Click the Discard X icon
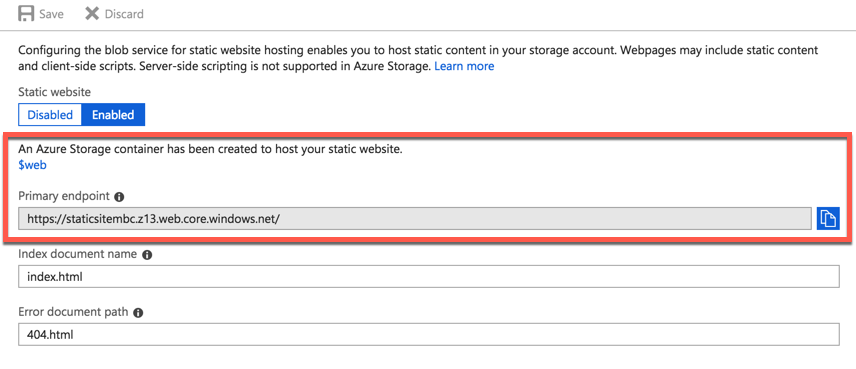The image size is (856, 369). point(92,14)
